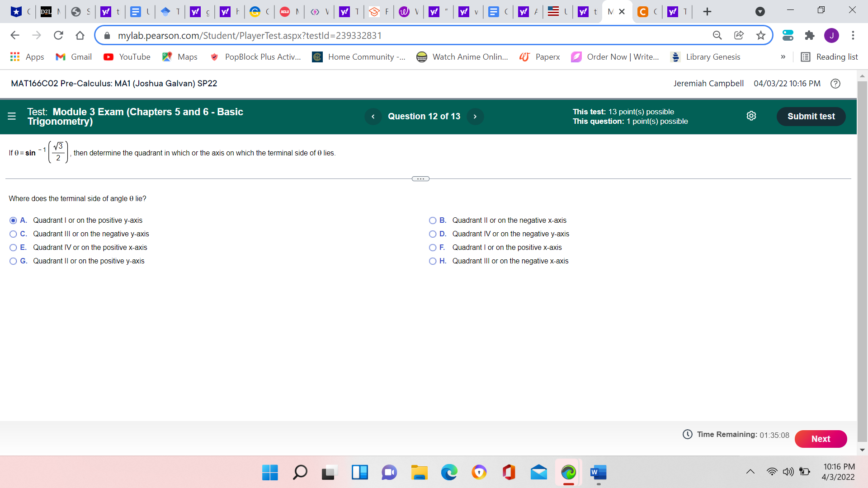Image resolution: width=868 pixels, height=488 pixels.
Task: Open the test menu hamburger icon
Action: point(11,116)
